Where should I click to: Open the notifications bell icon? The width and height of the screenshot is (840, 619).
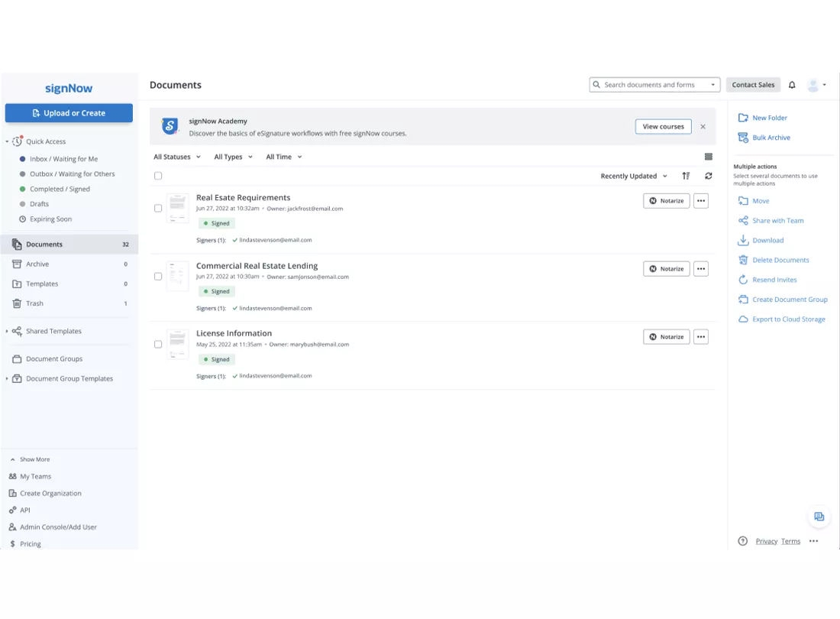point(792,85)
